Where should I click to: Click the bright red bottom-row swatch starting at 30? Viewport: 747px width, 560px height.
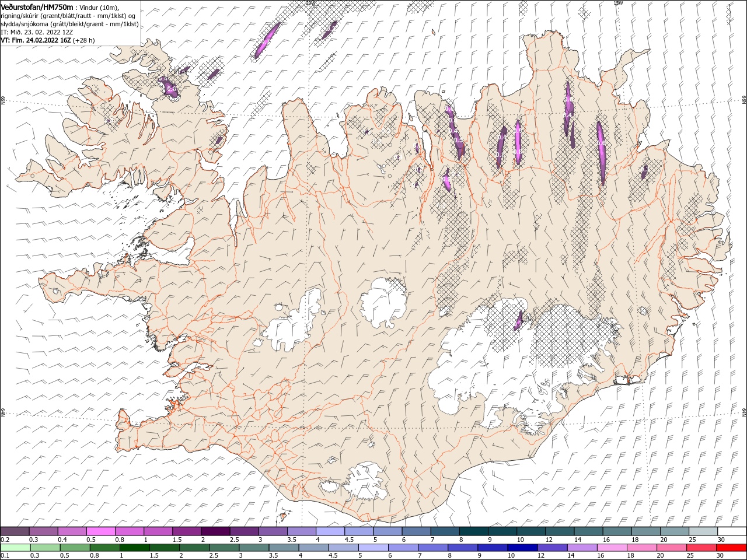731,548
